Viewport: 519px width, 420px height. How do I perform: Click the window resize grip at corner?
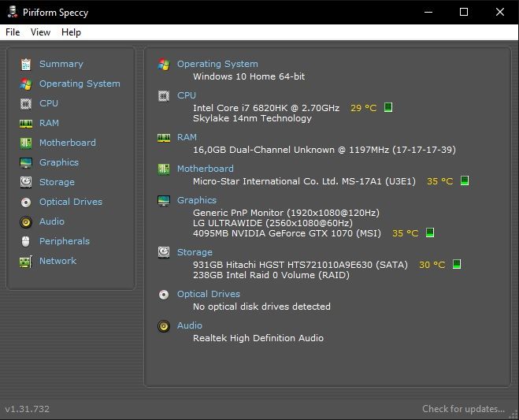click(513, 415)
